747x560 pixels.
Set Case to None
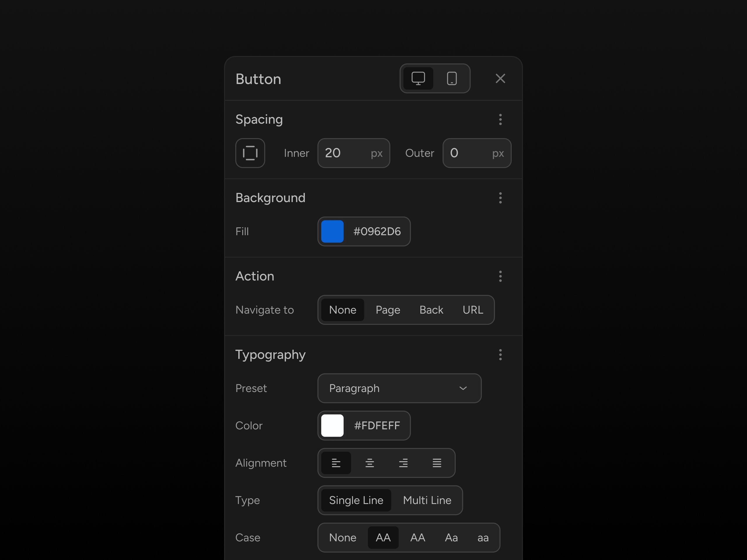(x=343, y=538)
